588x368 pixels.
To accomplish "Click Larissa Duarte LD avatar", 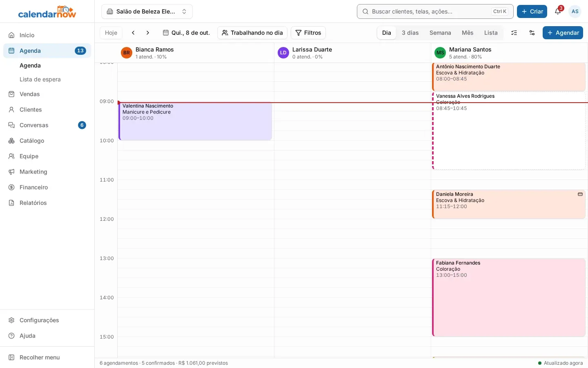I will click(283, 53).
